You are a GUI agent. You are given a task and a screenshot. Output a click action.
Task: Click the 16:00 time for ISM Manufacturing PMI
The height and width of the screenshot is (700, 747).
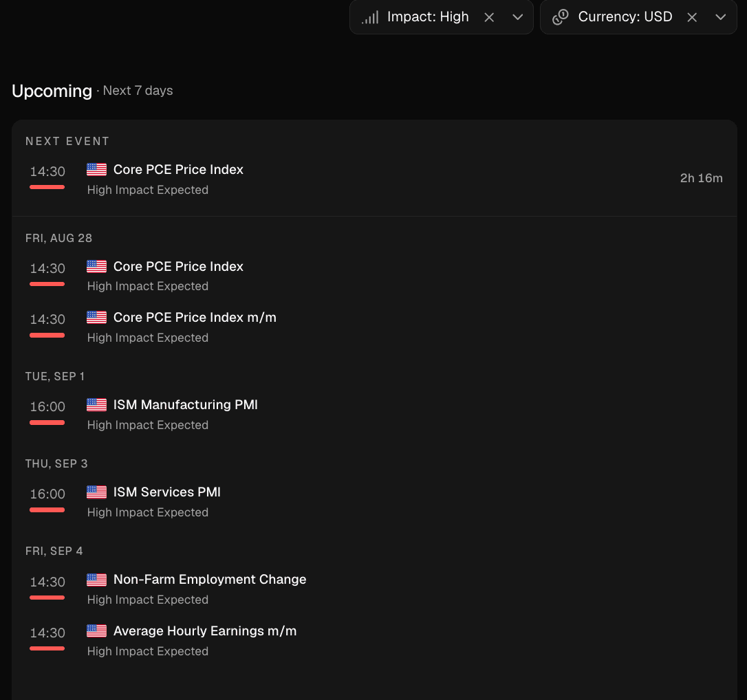point(47,406)
